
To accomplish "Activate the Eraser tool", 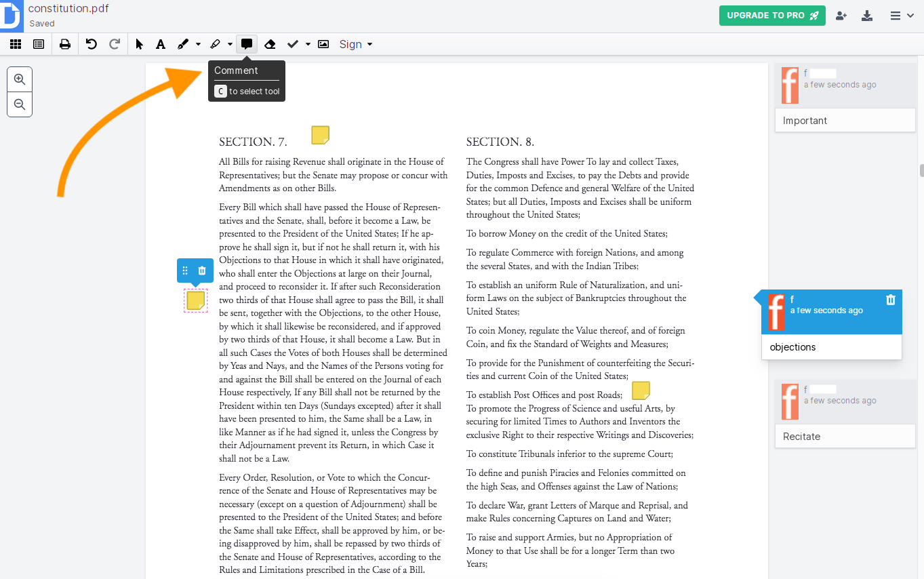I will point(270,44).
